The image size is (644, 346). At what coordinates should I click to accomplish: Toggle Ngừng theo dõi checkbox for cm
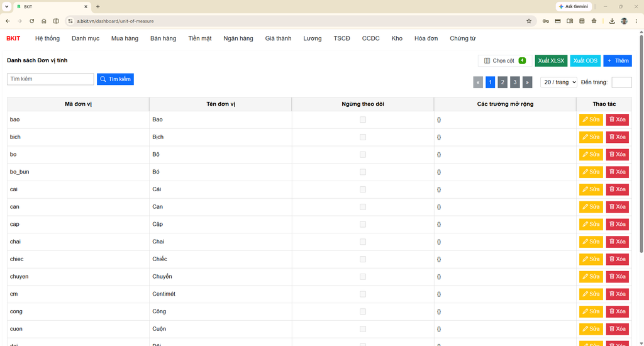pos(363,294)
